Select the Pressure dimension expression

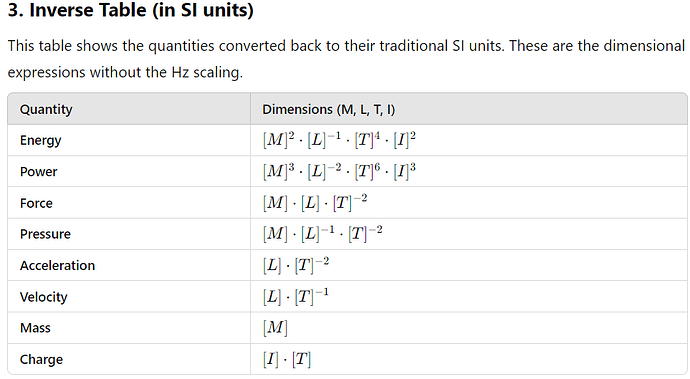323,234
